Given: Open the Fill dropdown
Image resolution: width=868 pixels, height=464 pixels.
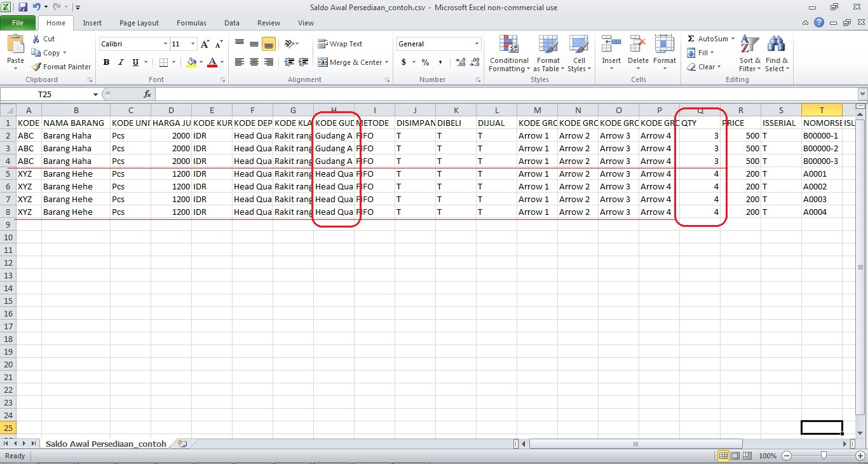Looking at the screenshot, I should [x=701, y=53].
